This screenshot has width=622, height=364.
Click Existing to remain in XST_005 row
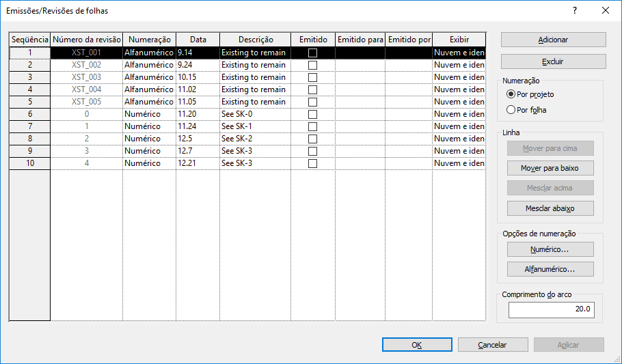(256, 102)
